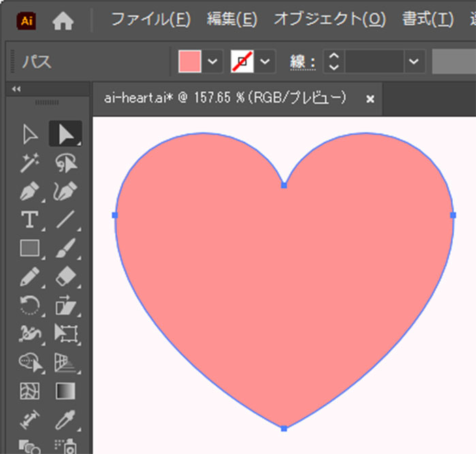The width and height of the screenshot is (476, 454).
Task: Select the Eraser tool
Action: 65,277
